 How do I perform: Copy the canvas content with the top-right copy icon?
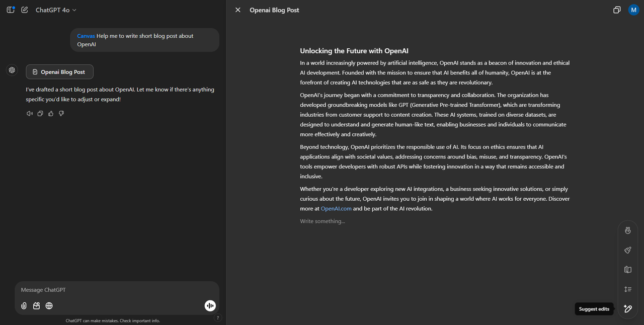[x=617, y=10]
